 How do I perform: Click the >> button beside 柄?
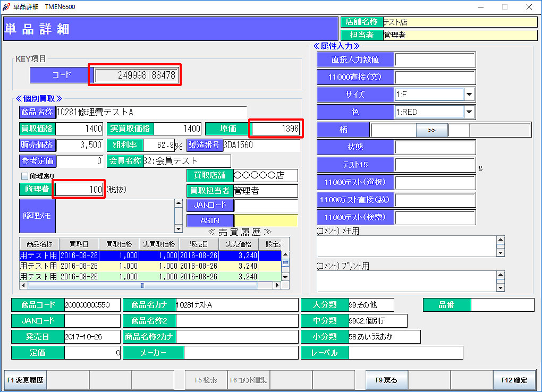click(x=431, y=130)
